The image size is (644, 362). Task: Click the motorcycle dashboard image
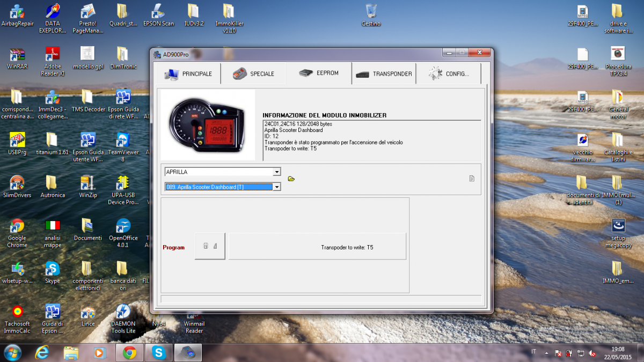208,125
